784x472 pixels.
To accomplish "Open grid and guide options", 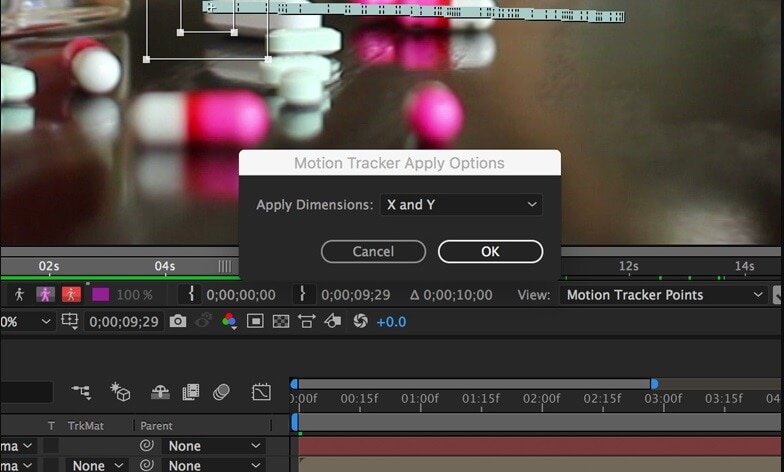I will [x=70, y=322].
